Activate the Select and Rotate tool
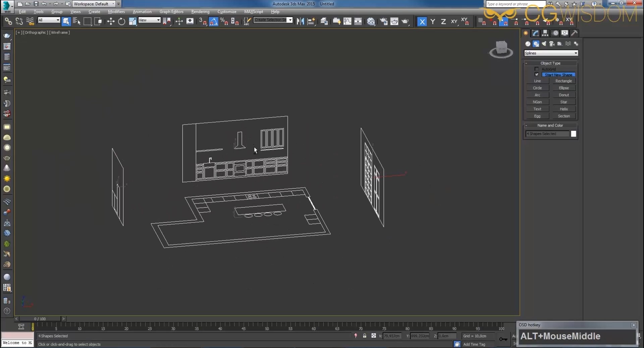This screenshot has height=348, width=644. pyautogui.click(x=121, y=21)
